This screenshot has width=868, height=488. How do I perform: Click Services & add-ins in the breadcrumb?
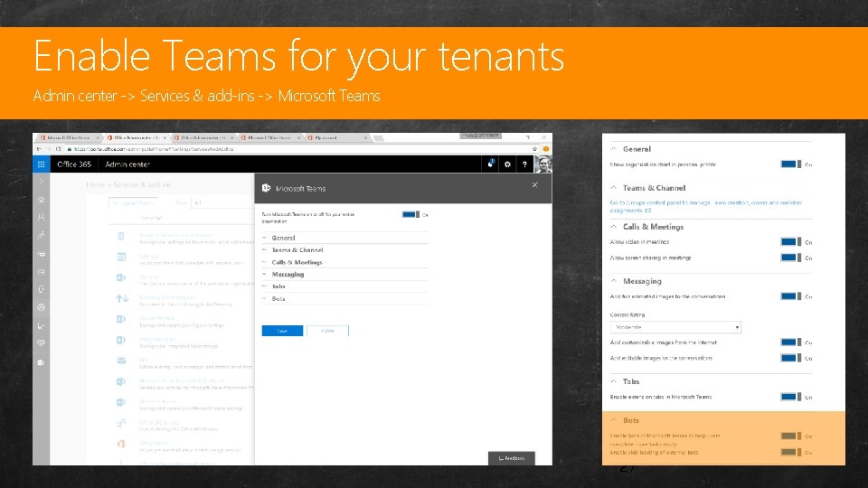pos(142,184)
